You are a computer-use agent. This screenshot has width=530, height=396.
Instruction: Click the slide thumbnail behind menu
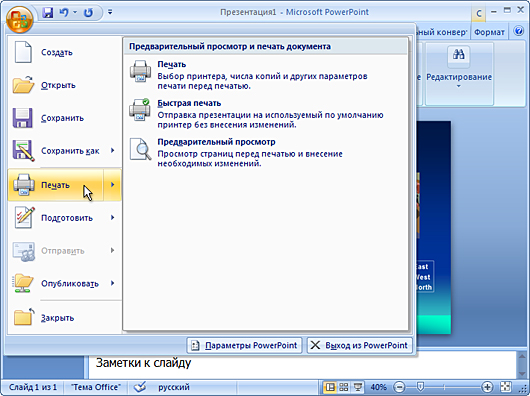pos(434,227)
